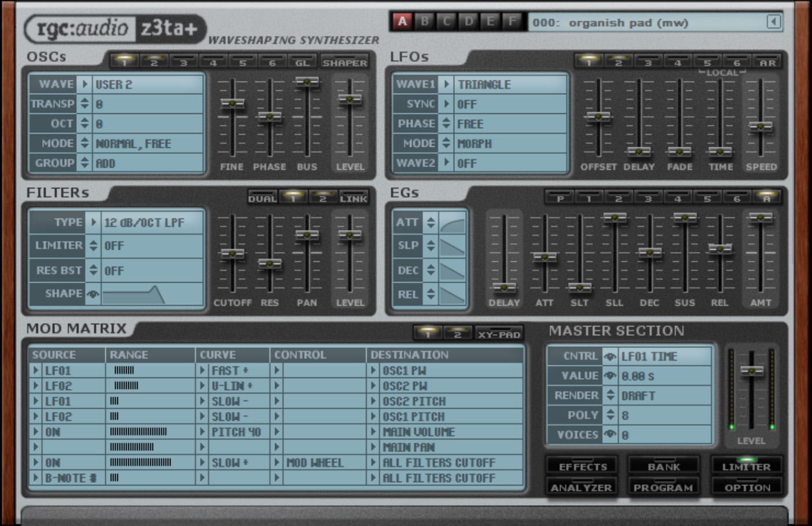Open destination menu for MAIN VOLUME
Viewport: 812px width, 526px height.
373,432
